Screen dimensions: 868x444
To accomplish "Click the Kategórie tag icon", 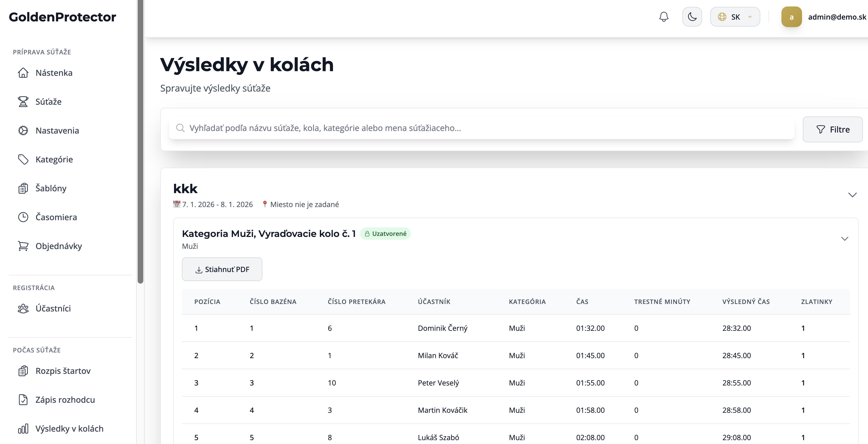I will coord(23,159).
